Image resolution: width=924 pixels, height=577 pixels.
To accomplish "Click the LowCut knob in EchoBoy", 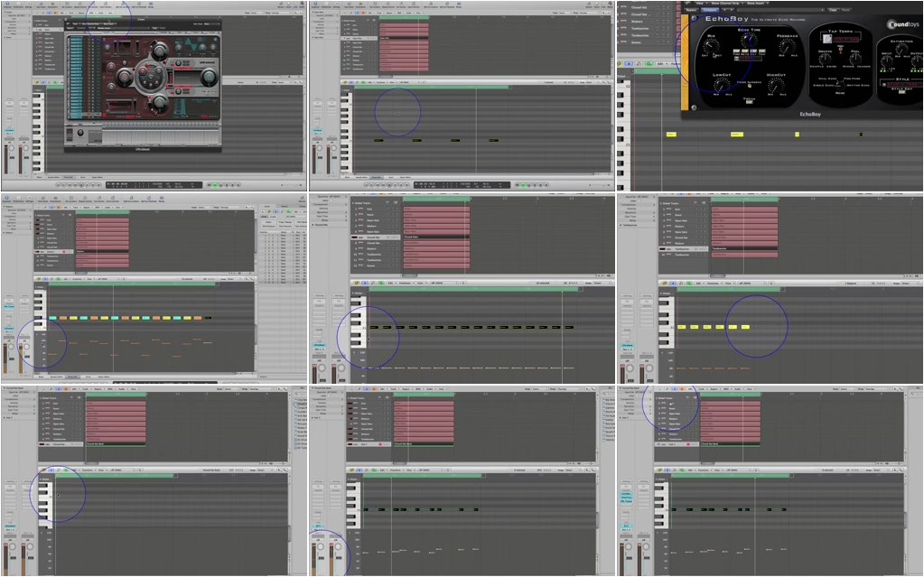I will pos(723,86).
